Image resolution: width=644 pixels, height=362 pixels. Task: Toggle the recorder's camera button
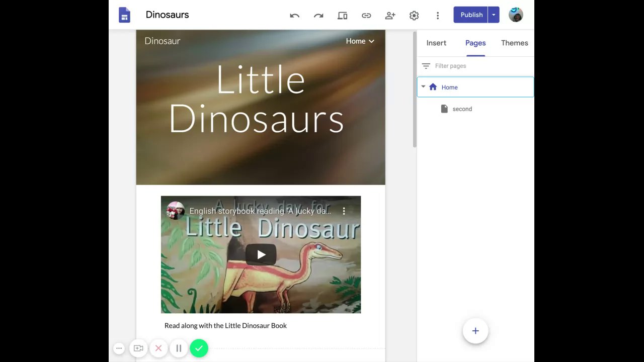(138, 348)
